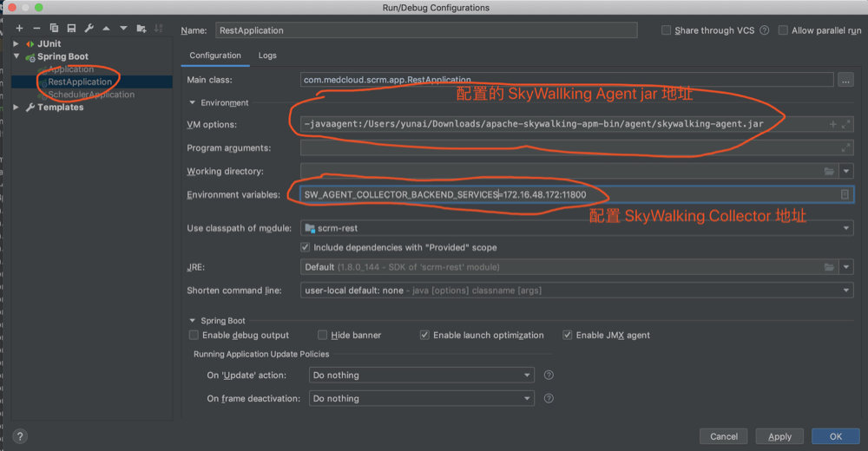Click the Copy Configuration icon
The height and width of the screenshot is (451, 868).
[54, 29]
